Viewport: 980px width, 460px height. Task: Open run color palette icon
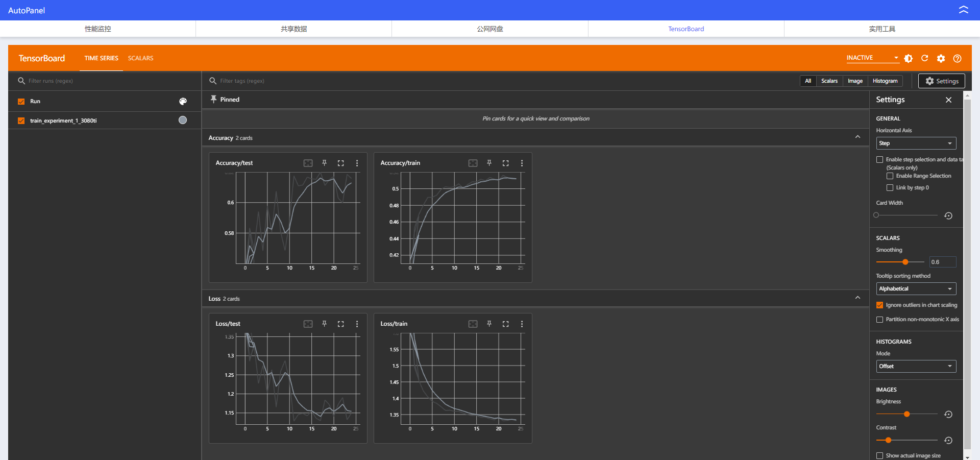pyautogui.click(x=183, y=101)
